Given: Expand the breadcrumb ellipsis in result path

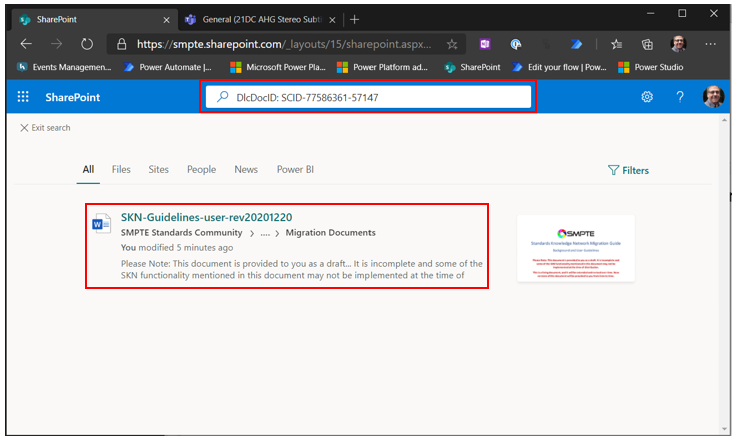Looking at the screenshot, I should tap(264, 233).
